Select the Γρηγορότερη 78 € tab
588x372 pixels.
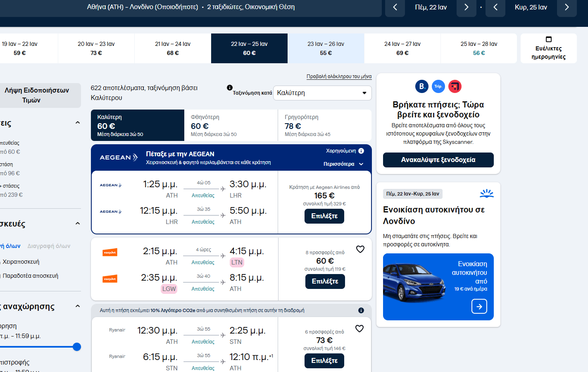coord(324,125)
